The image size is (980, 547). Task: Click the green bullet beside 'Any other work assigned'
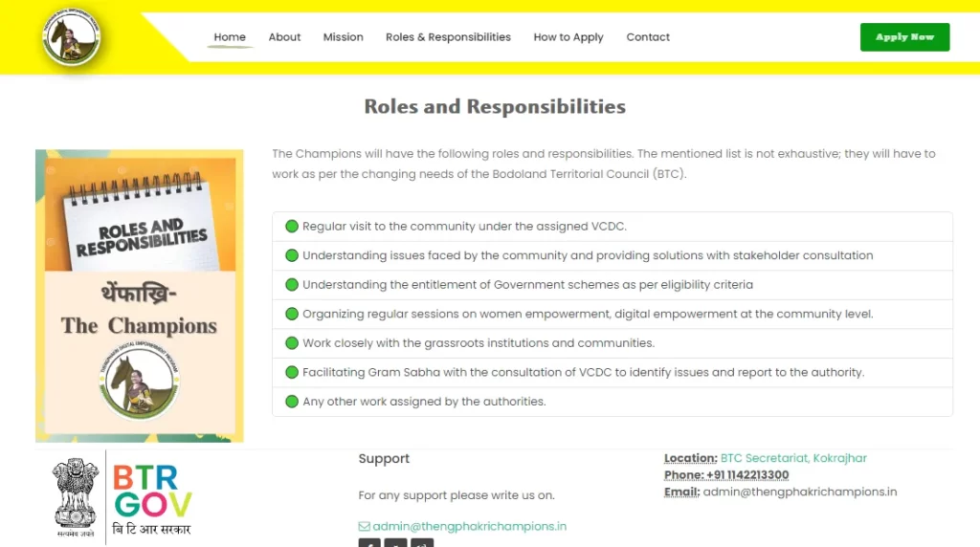292,402
